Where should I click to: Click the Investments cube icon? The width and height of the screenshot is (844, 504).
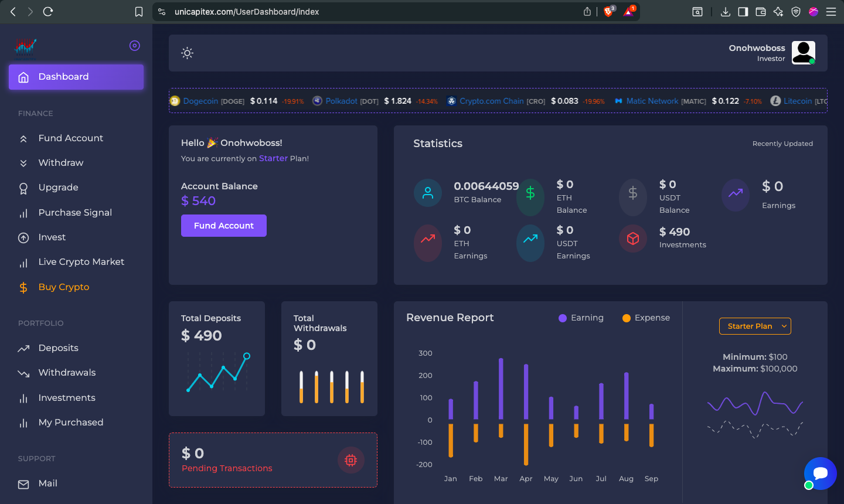click(x=633, y=239)
